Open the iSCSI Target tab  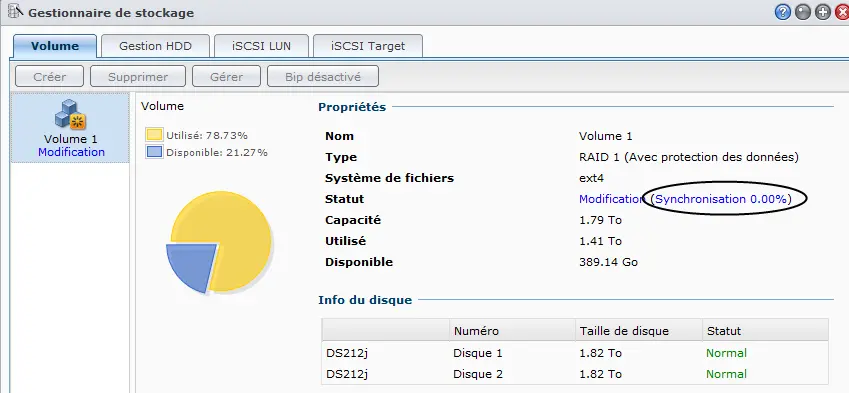click(368, 46)
